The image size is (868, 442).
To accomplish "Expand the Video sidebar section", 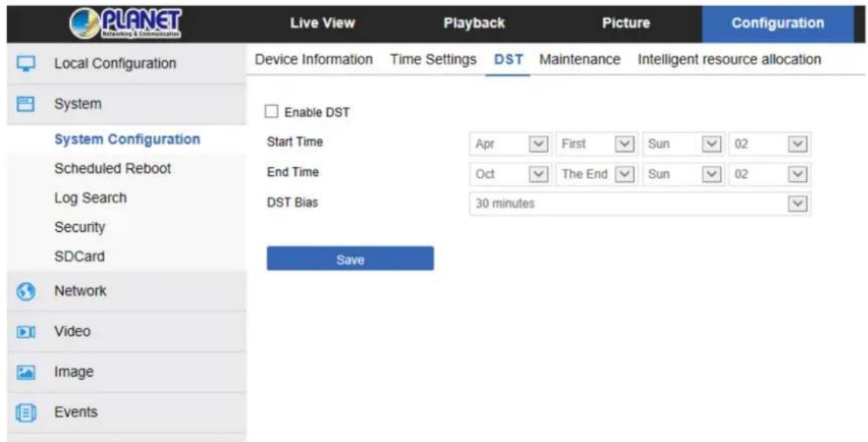I will [127, 332].
